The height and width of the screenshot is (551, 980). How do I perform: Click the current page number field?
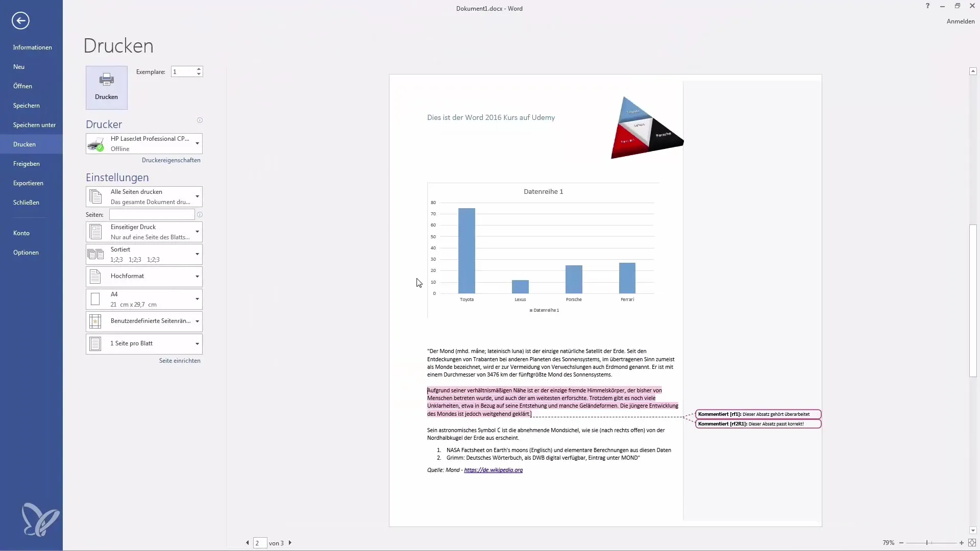[x=260, y=543]
